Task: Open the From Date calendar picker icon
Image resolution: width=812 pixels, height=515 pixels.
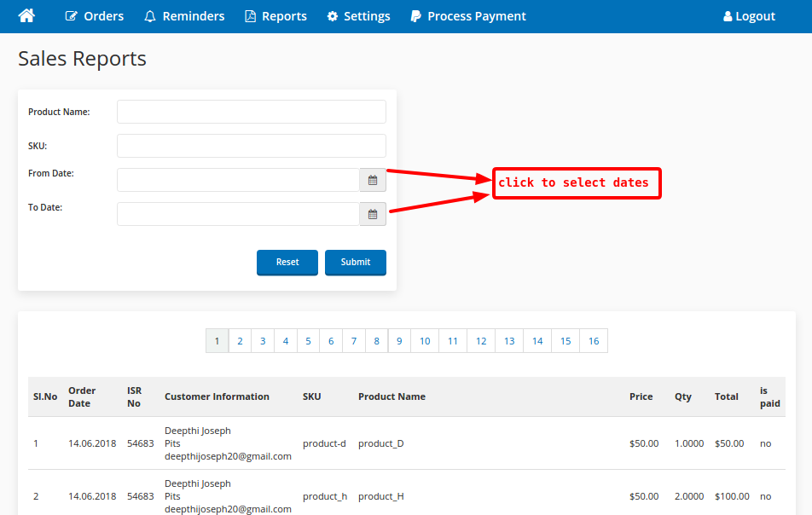Action: point(373,180)
